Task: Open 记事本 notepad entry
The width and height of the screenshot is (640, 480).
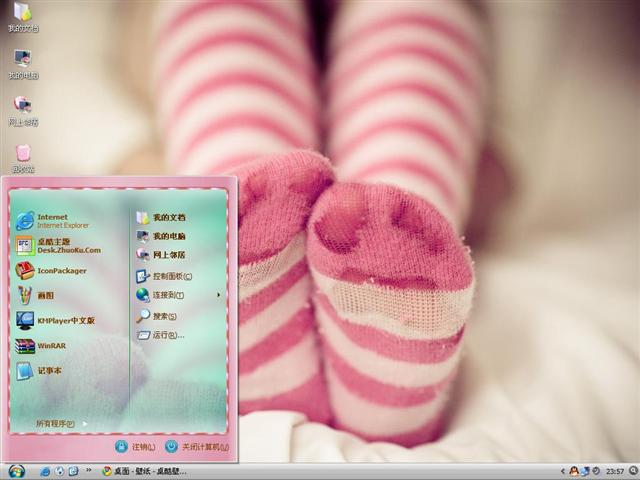Action: 39,371
